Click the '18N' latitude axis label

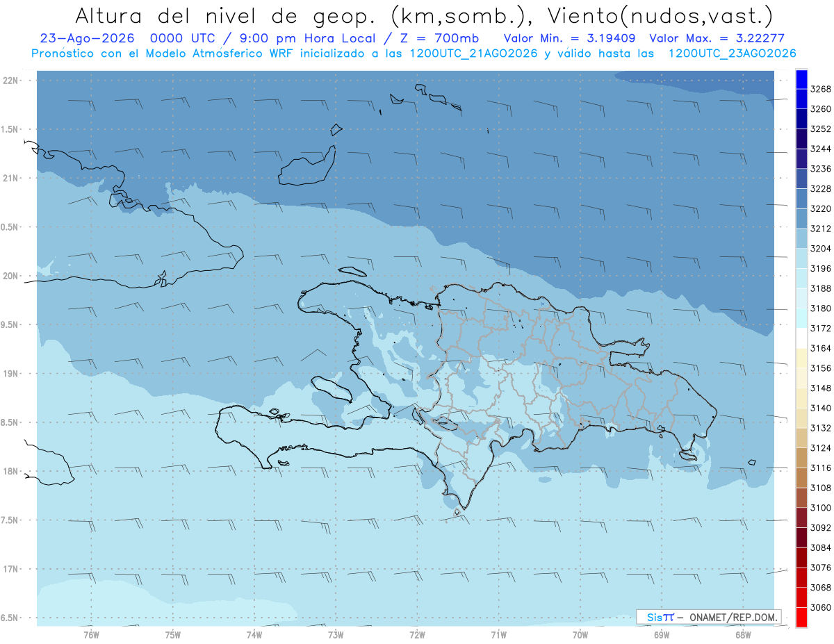tap(10, 471)
